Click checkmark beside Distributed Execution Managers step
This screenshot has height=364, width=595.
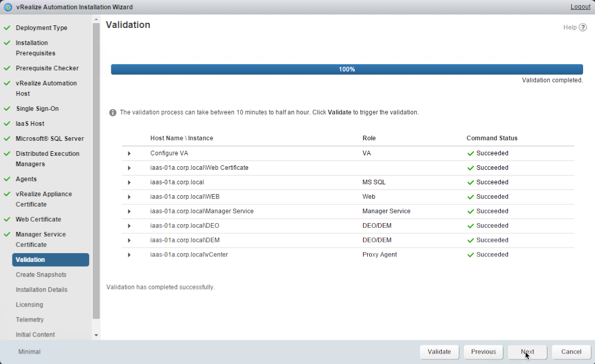tap(7, 154)
